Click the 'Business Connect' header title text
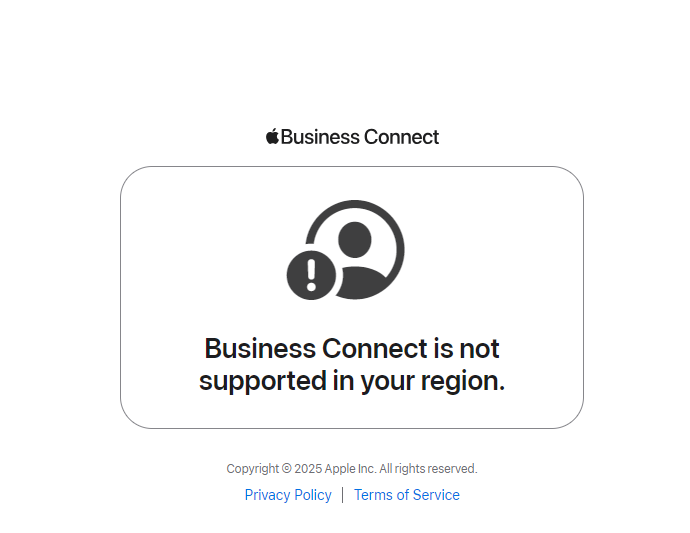690x533 pixels. (360, 137)
